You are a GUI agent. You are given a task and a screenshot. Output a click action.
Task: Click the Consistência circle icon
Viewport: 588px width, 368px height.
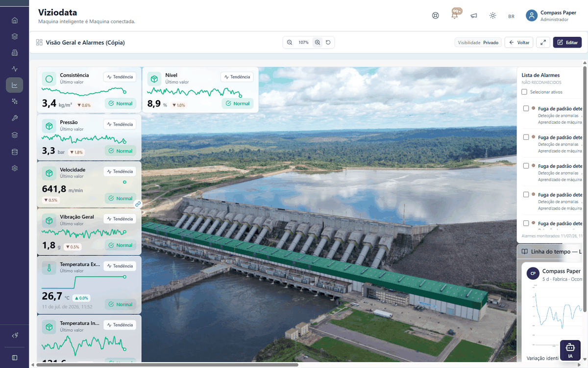pyautogui.click(x=49, y=79)
